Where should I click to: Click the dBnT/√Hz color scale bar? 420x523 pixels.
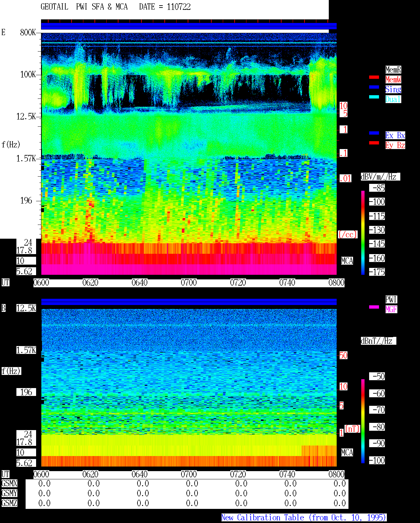[363, 421]
